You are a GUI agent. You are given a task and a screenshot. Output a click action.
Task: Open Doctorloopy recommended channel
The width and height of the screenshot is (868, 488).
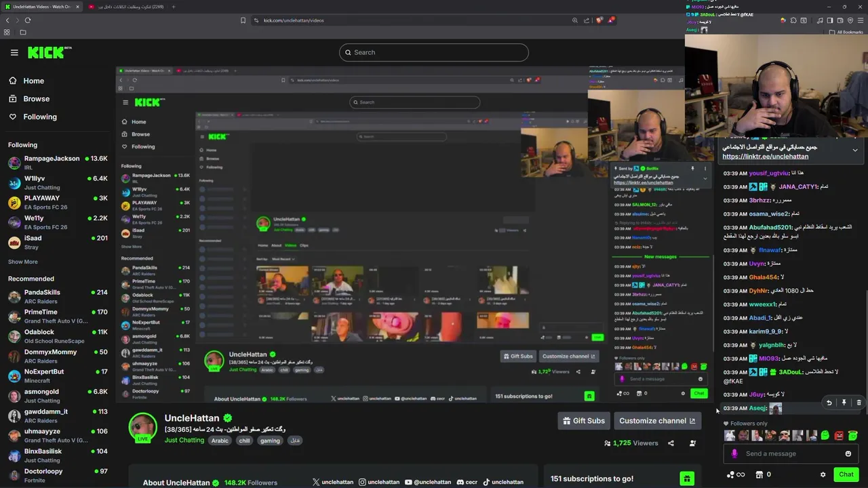[58, 475]
